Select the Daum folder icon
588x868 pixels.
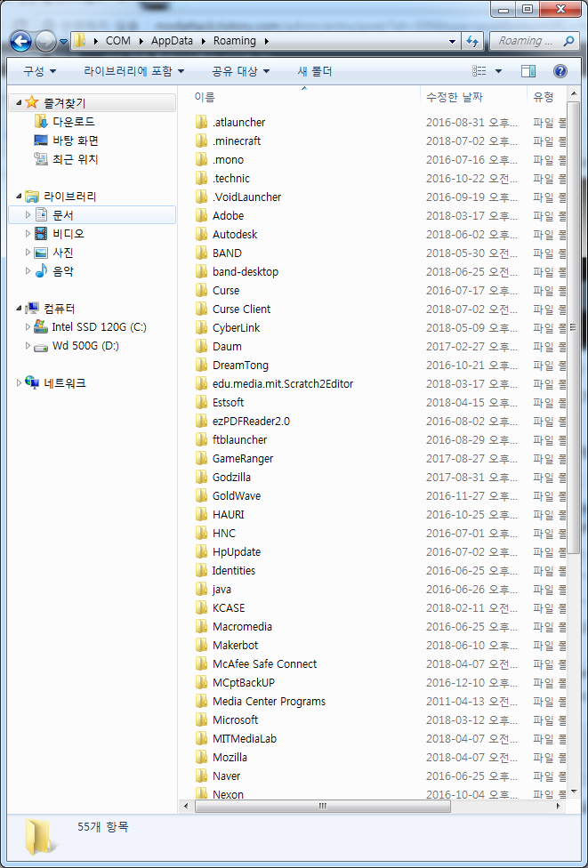point(202,347)
